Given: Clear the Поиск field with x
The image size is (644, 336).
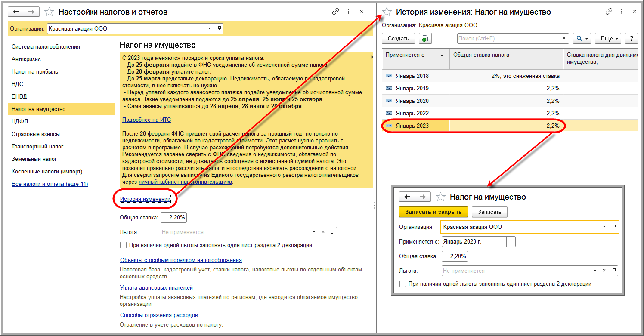Looking at the screenshot, I should [564, 38].
